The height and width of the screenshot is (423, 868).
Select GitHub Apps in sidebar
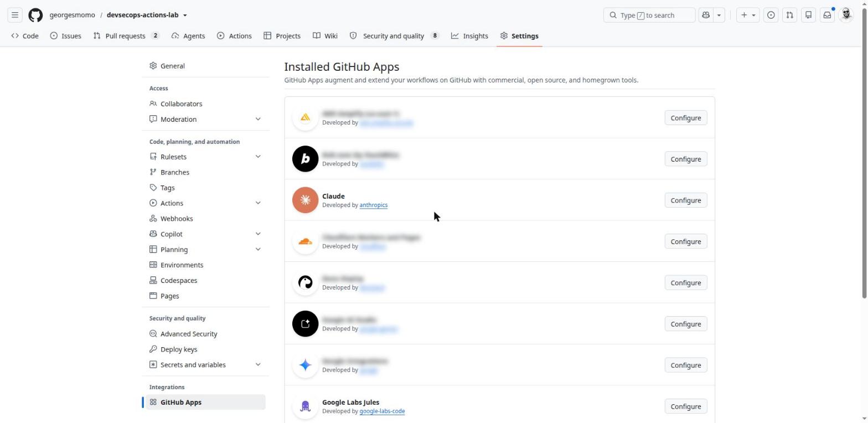point(205,403)
